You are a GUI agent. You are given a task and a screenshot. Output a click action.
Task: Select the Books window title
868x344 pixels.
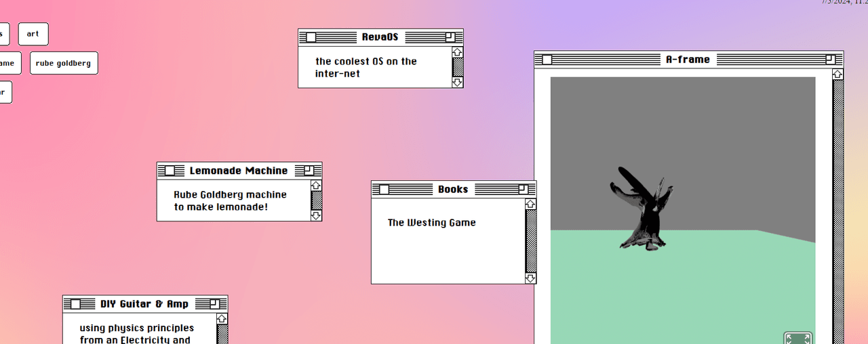[453, 190]
